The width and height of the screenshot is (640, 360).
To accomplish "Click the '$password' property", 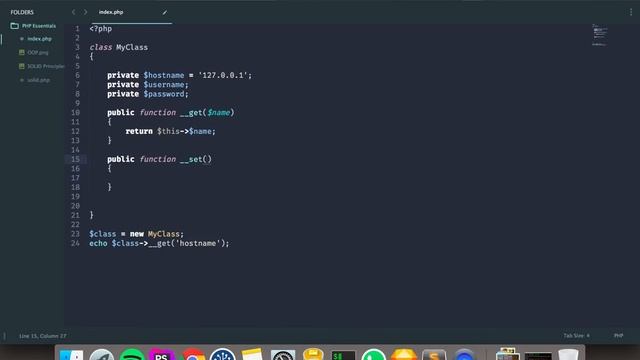I will point(164,94).
